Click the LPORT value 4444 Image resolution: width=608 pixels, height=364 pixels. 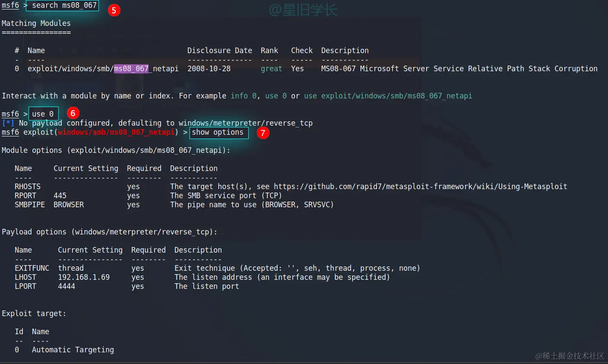click(x=66, y=286)
